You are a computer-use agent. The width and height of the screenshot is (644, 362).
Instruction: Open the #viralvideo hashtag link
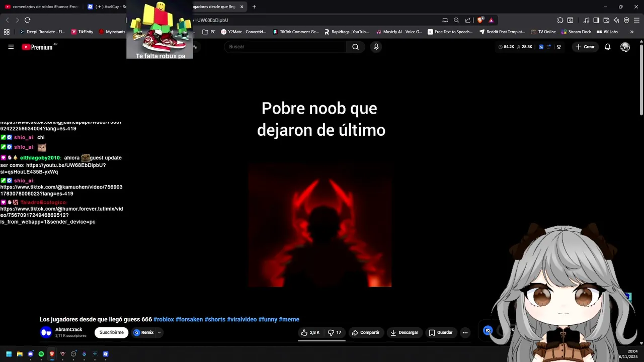pyautogui.click(x=242, y=319)
